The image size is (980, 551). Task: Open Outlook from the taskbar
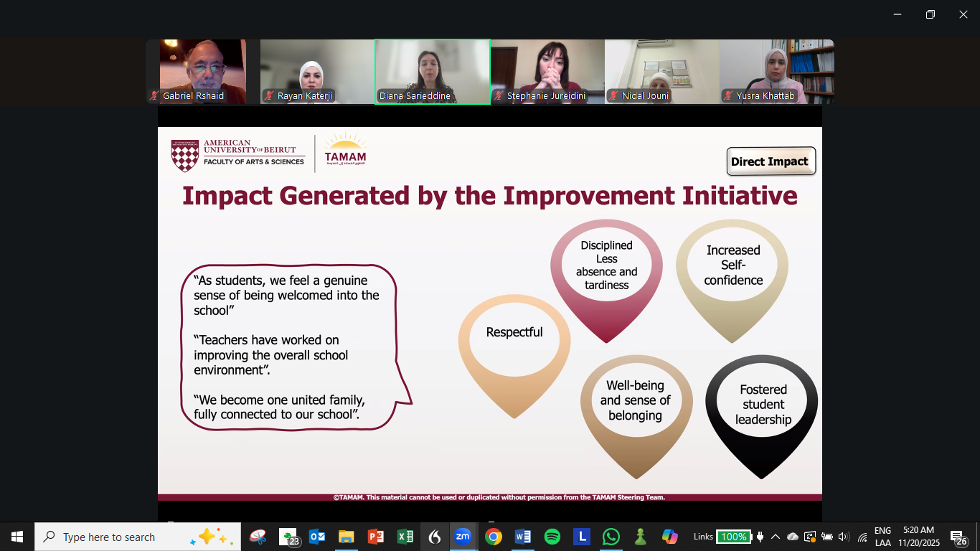pyautogui.click(x=317, y=537)
